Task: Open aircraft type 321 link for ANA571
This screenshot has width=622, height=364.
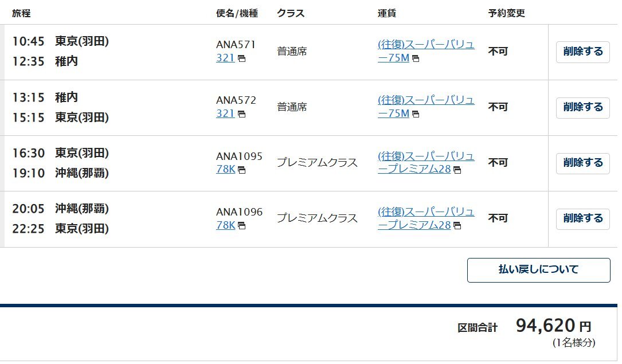Action: (225, 58)
